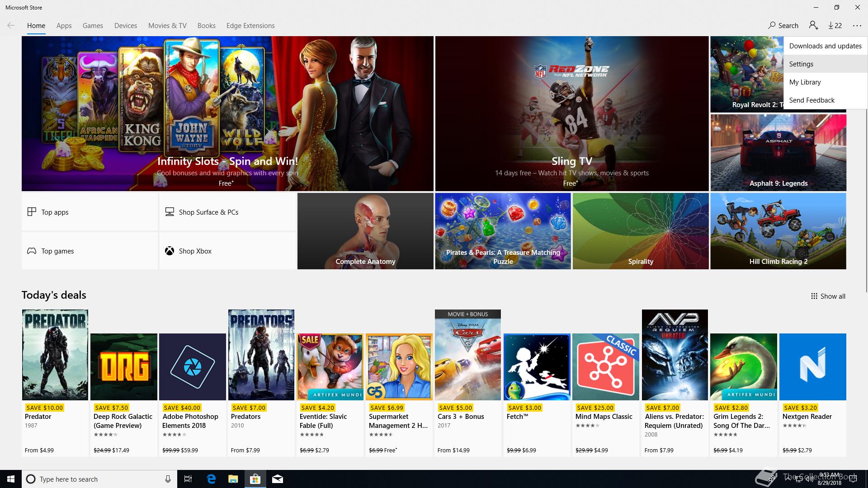Select Settings in the dropdown menu
This screenshot has width=868, height=488.
(x=826, y=64)
